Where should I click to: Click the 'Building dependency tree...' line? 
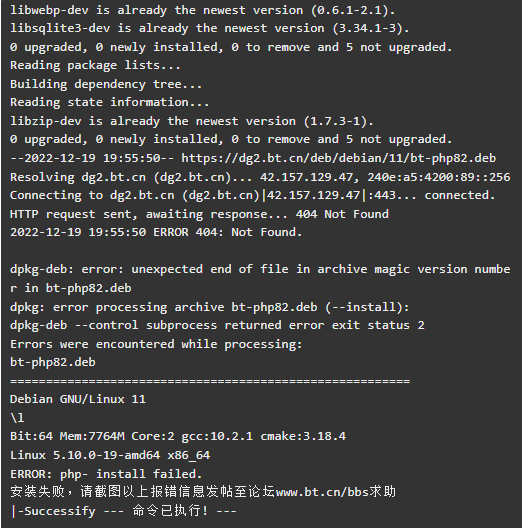pyautogui.click(x=106, y=84)
